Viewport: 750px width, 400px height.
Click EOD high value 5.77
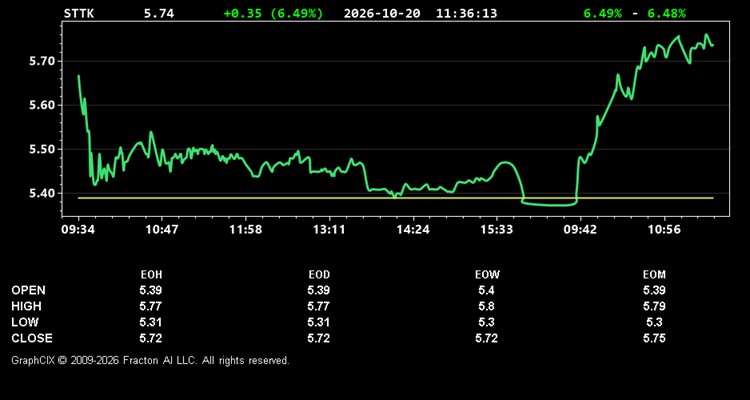click(x=319, y=306)
